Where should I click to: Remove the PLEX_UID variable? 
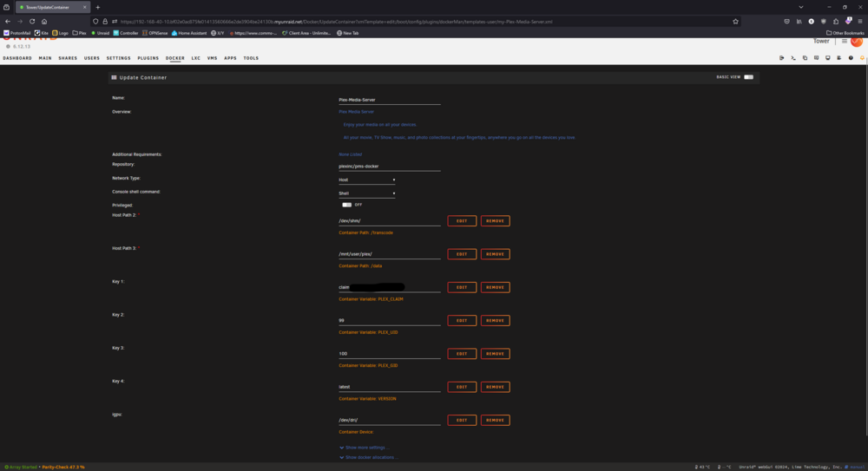[x=495, y=320]
